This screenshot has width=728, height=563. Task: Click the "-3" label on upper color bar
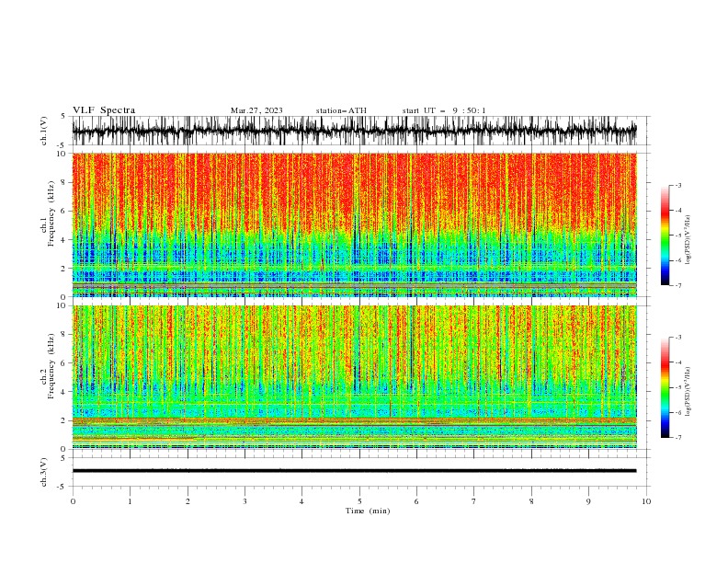(678, 185)
